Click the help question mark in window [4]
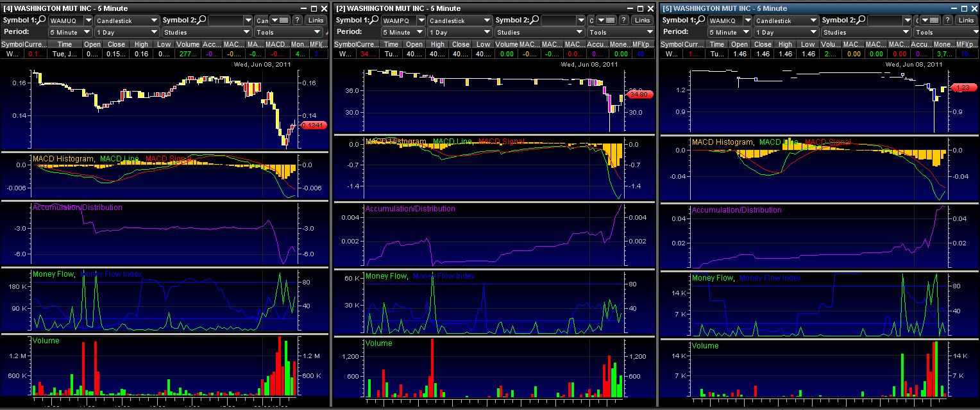 click(x=297, y=20)
